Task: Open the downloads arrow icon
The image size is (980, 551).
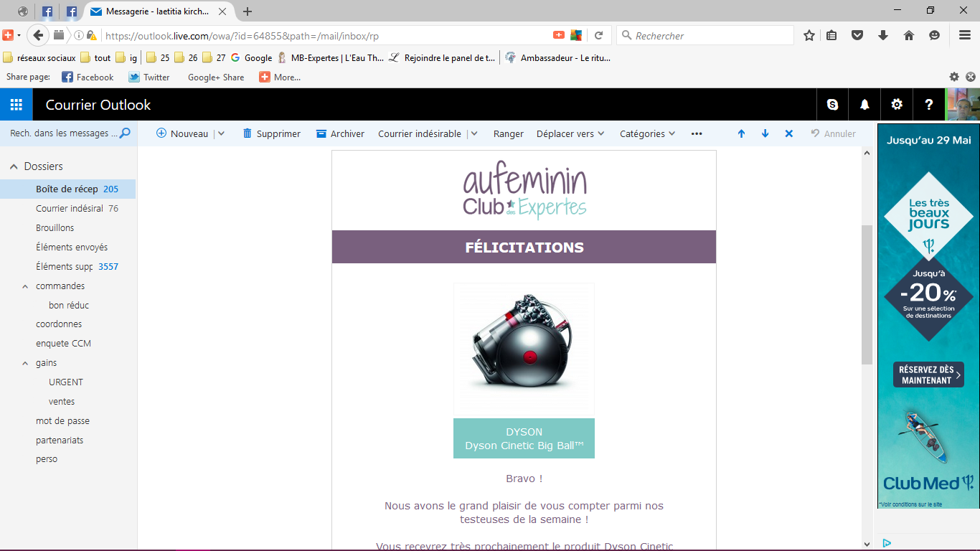Action: click(x=883, y=35)
